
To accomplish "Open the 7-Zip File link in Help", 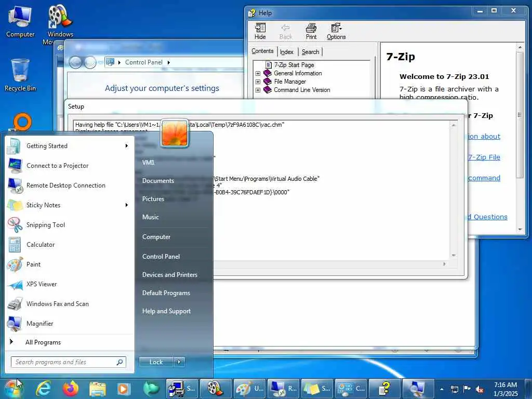I will (484, 157).
